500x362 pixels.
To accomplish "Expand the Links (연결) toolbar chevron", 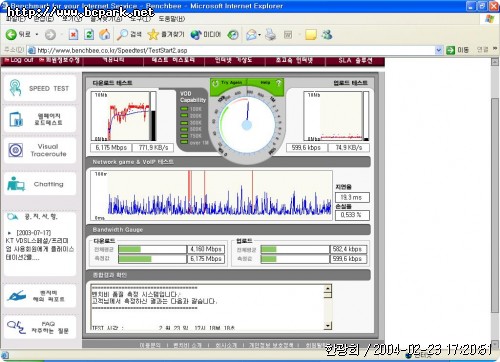I will tap(495, 49).
